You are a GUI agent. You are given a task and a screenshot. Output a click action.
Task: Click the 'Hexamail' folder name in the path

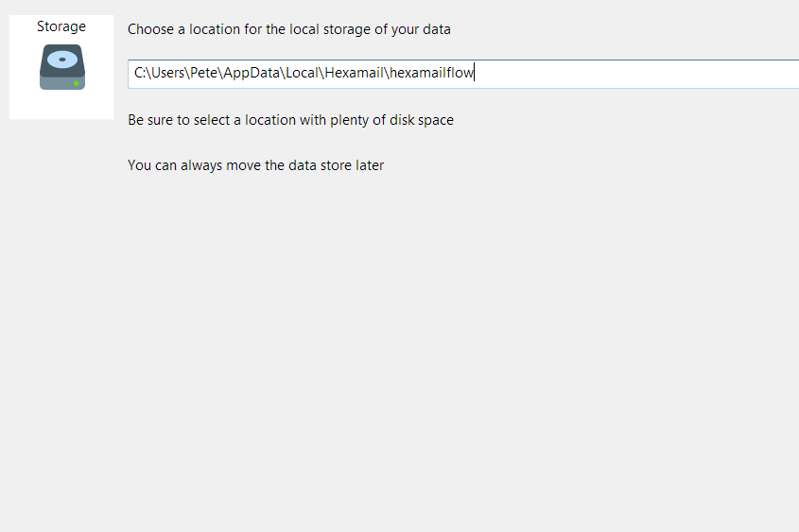click(354, 73)
